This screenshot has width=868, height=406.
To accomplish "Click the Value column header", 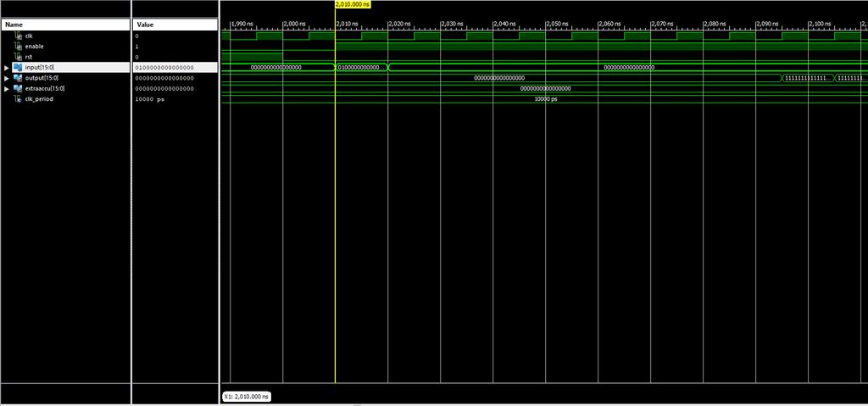I will [175, 25].
